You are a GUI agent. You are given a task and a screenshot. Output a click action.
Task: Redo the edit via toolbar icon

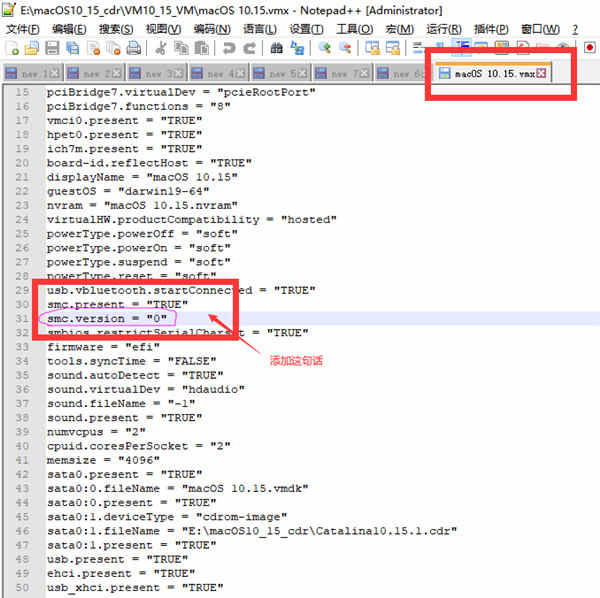(249, 49)
